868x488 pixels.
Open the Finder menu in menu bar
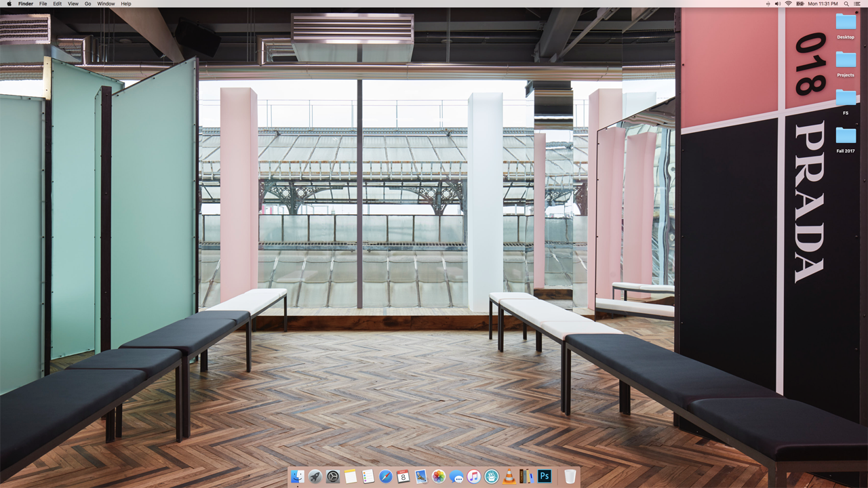pyautogui.click(x=26, y=3)
